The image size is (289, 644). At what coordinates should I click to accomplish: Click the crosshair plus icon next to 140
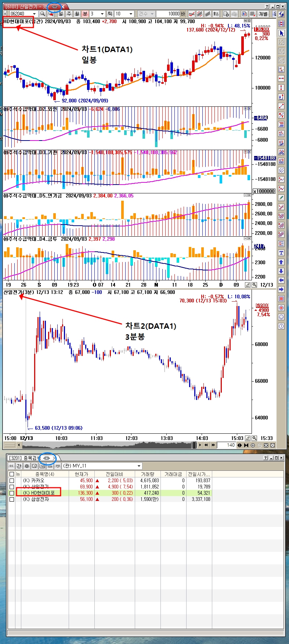[253, 445]
